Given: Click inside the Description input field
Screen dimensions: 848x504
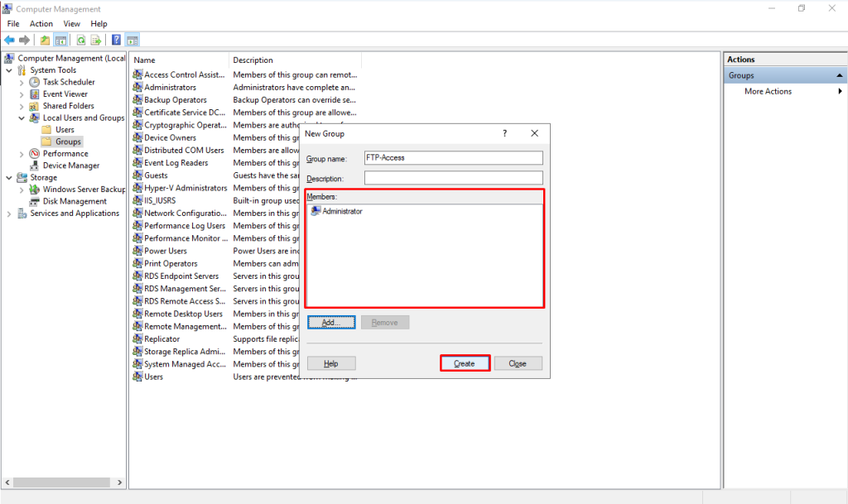Looking at the screenshot, I should tap(453, 176).
